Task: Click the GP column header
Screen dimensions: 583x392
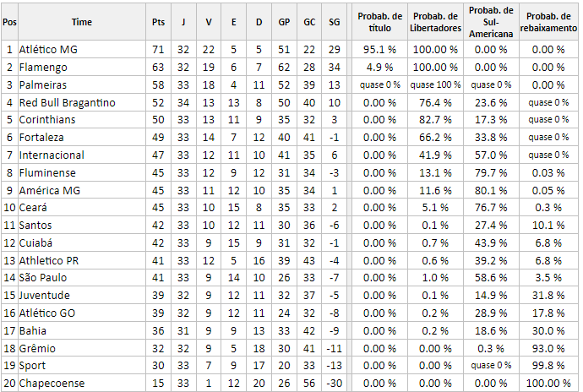Action: [x=284, y=22]
